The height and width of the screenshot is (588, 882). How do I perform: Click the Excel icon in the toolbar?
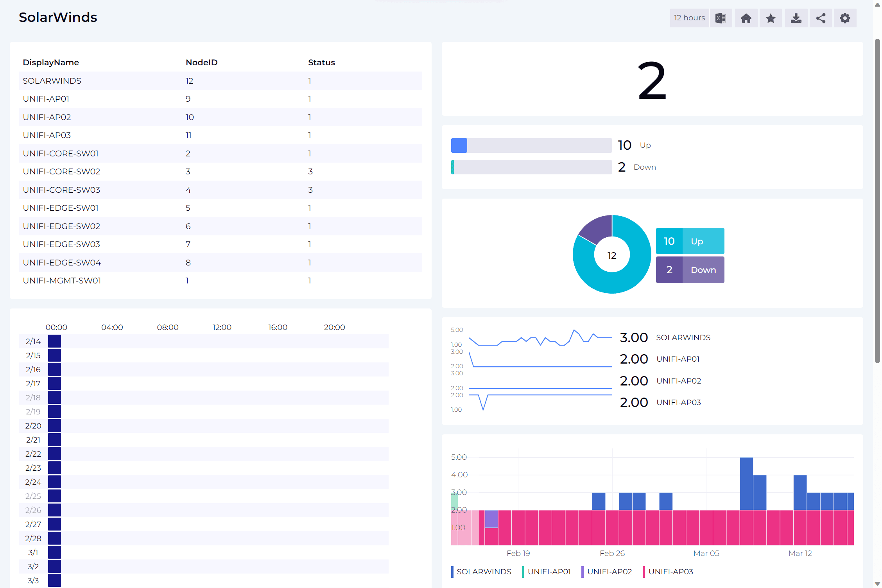[x=721, y=18]
